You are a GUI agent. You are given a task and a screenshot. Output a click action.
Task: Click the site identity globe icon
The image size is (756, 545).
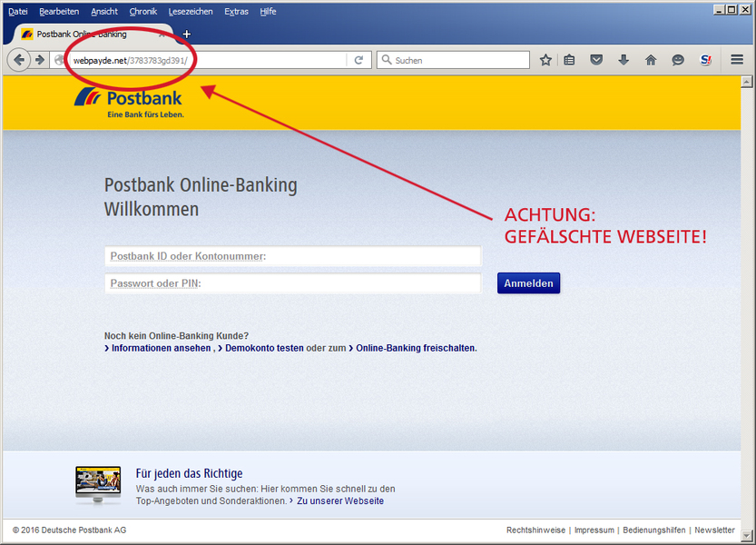coord(59,60)
